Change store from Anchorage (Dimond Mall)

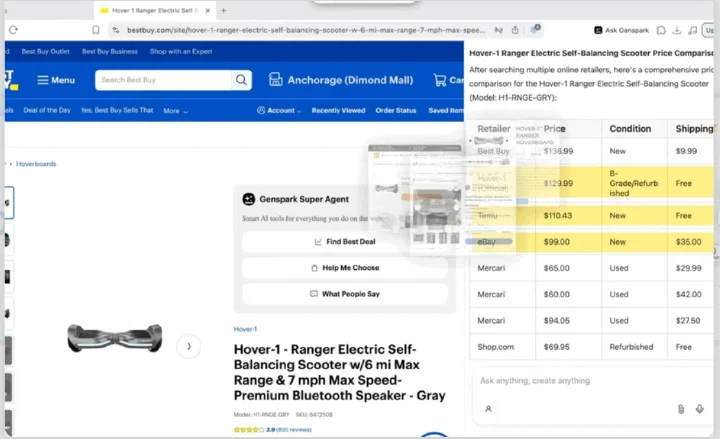[x=341, y=80]
